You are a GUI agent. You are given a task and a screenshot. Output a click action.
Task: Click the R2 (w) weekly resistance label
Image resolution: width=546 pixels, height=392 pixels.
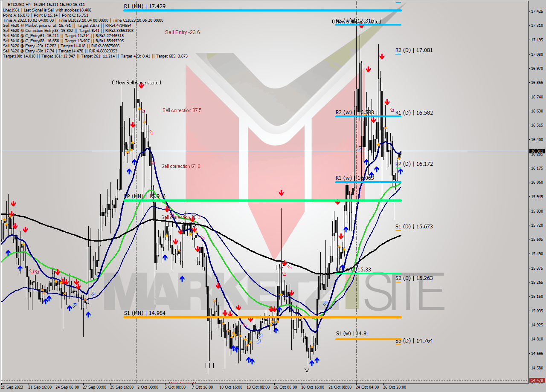354,112
